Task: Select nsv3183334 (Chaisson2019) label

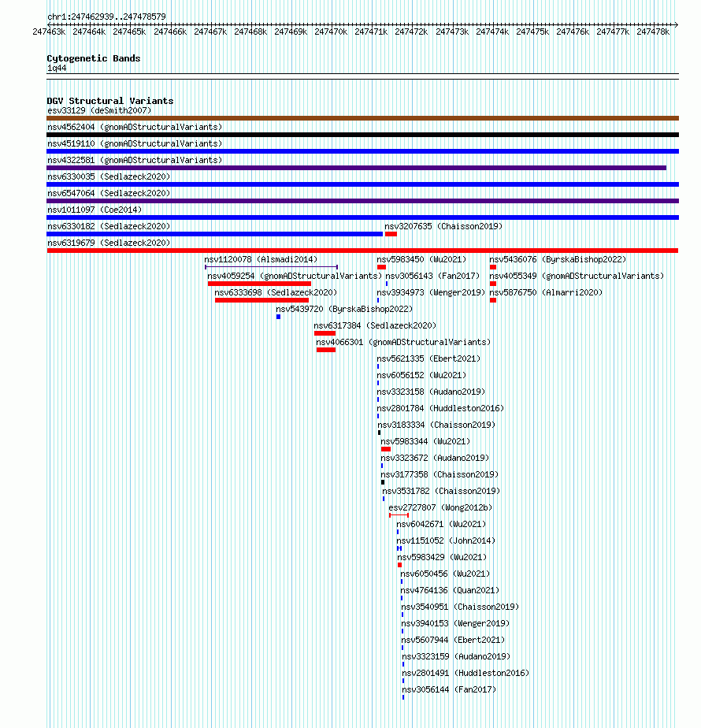Action: pyautogui.click(x=436, y=425)
